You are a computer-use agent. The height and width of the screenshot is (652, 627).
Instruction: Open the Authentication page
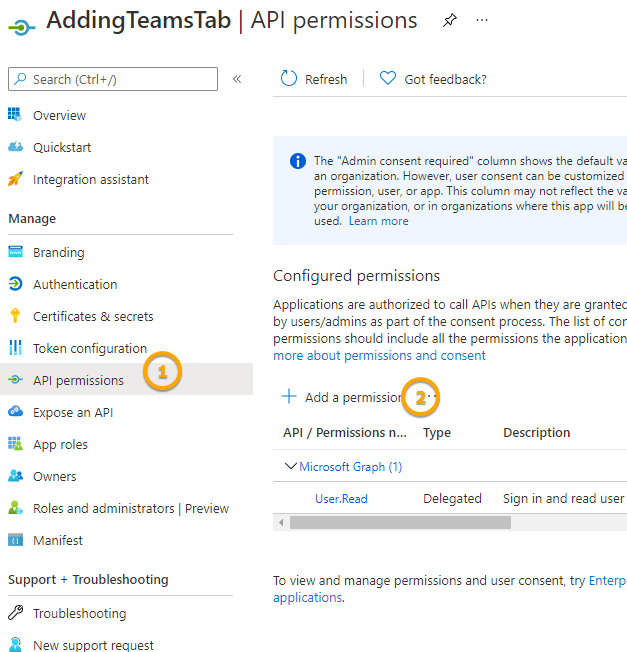click(75, 284)
